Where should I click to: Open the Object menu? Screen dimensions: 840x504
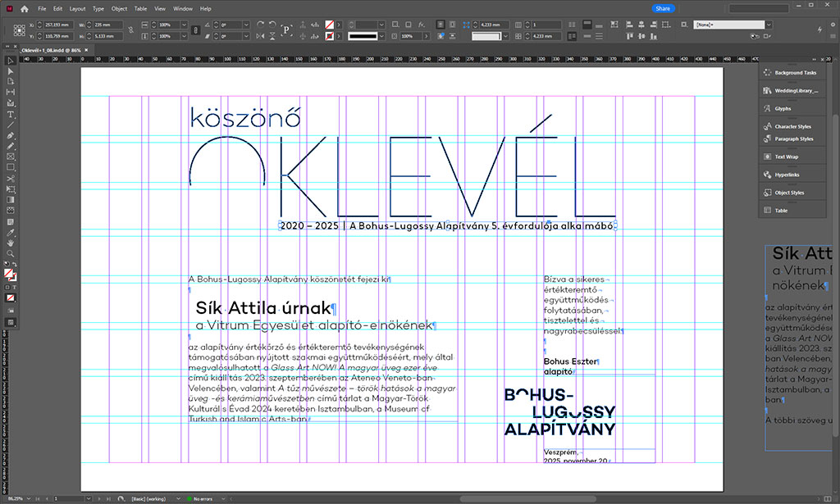(119, 8)
